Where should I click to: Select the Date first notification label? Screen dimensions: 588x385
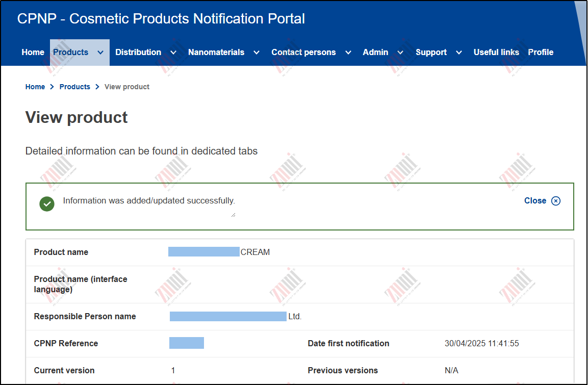(348, 343)
